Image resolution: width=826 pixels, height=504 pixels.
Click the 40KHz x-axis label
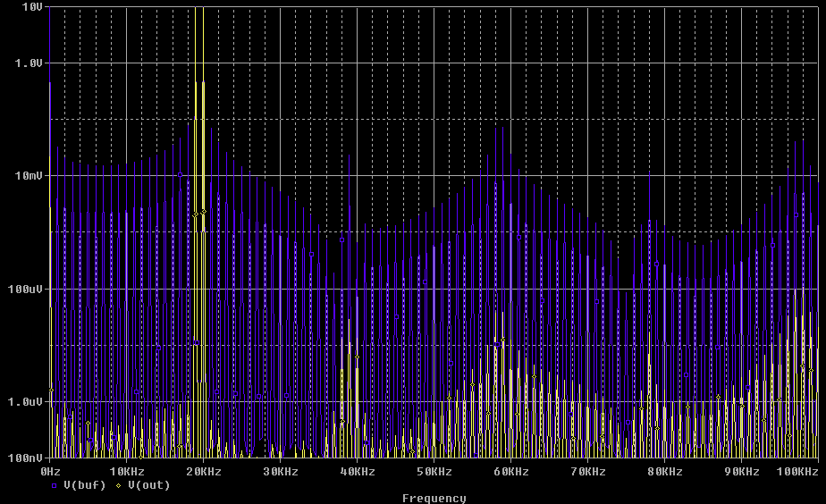[357, 471]
